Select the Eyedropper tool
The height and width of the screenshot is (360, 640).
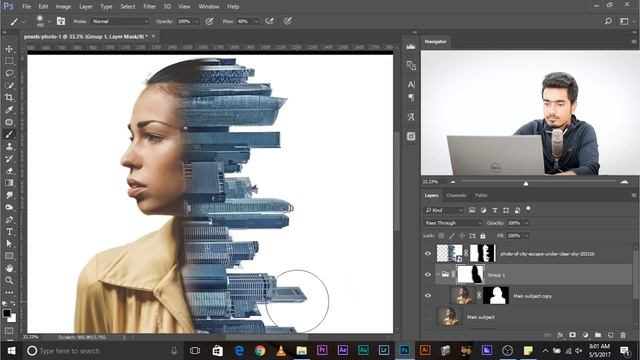[9, 110]
